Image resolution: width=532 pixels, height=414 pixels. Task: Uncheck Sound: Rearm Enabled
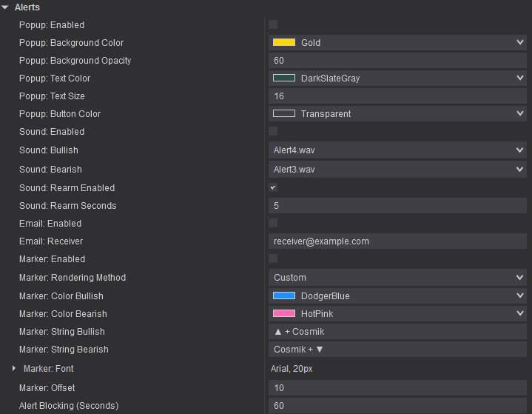click(x=273, y=187)
